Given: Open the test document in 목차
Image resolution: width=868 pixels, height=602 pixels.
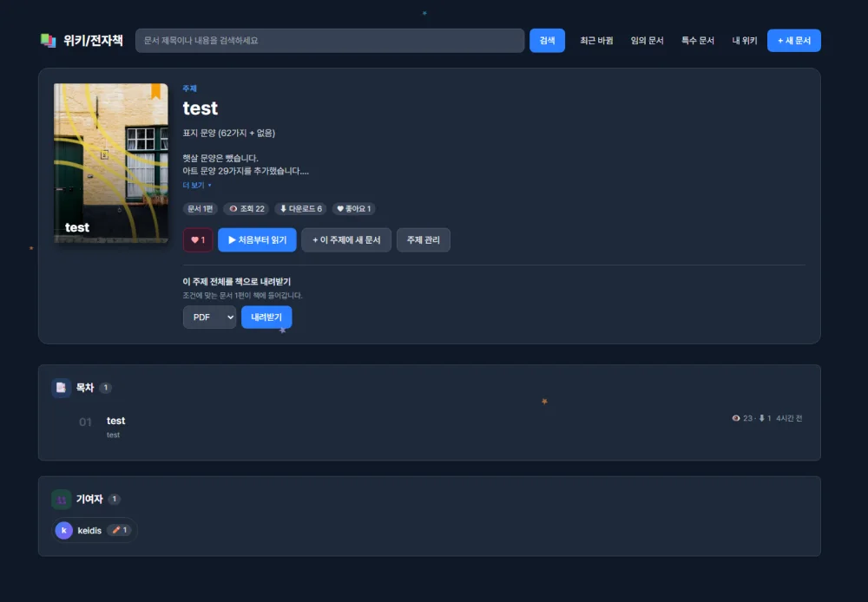Looking at the screenshot, I should pyautogui.click(x=115, y=421).
